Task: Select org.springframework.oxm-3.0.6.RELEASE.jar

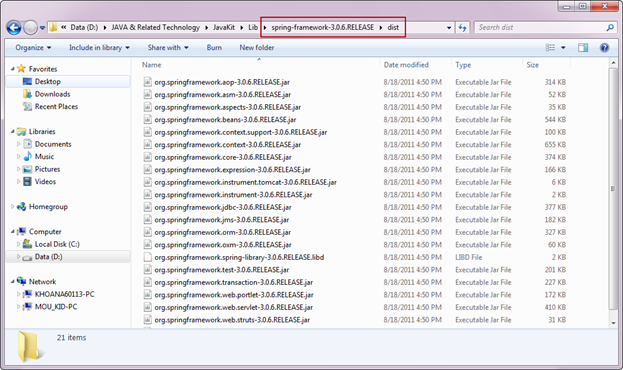Action: pos(223,245)
